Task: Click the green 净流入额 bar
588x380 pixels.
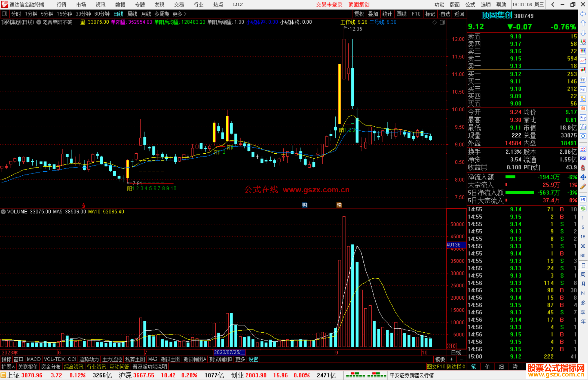Action: point(510,177)
